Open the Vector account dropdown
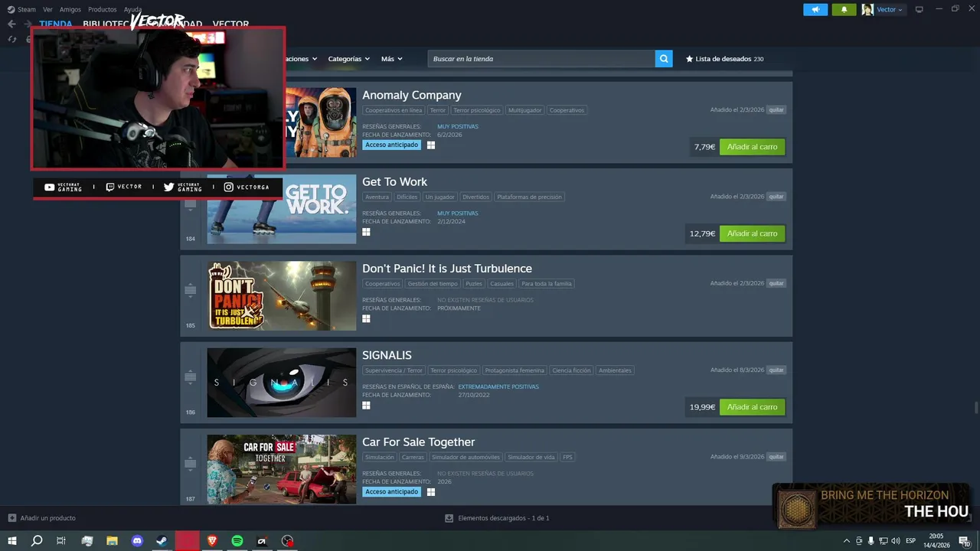This screenshot has height=551, width=980. point(890,9)
